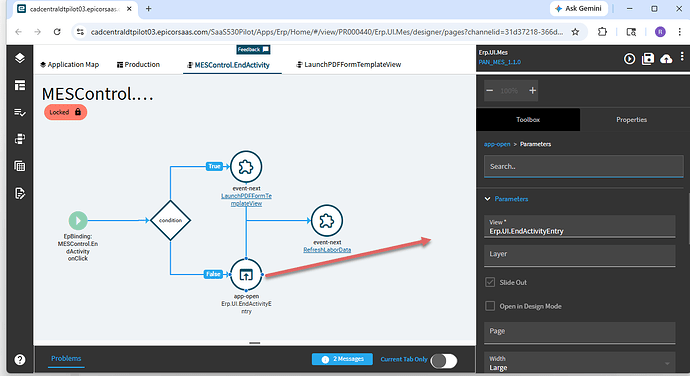This screenshot has height=376, width=690.
Task: Zoom in with the plus button
Action: coord(532,90)
